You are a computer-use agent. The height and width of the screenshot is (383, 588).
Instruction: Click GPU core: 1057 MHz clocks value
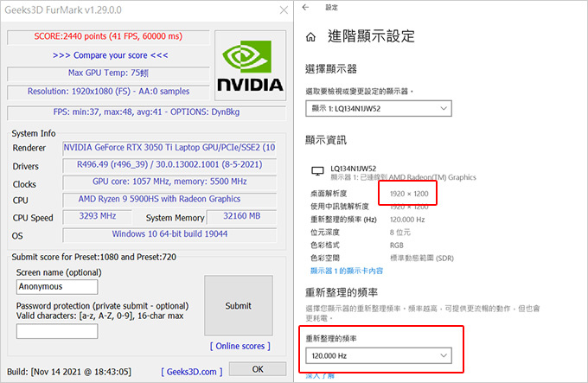tap(169, 182)
